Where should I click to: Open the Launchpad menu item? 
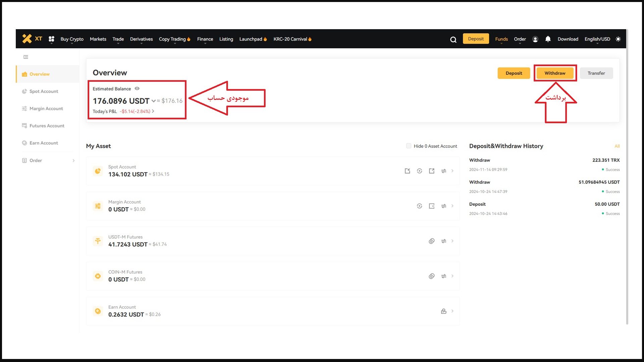coord(253,39)
